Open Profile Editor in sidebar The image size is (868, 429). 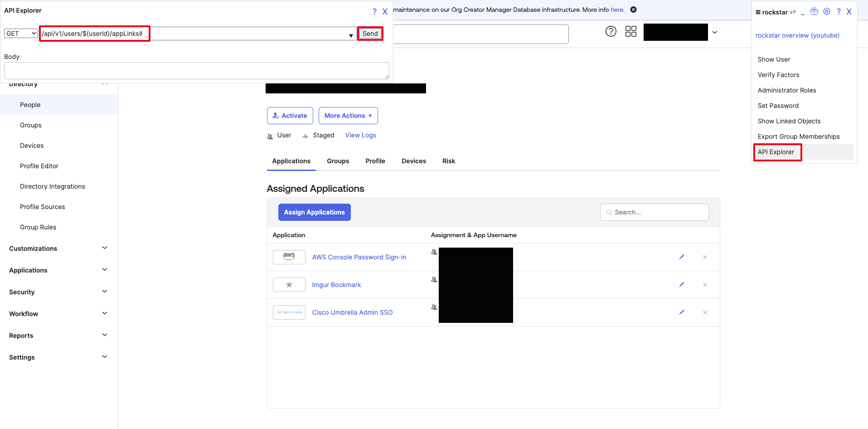39,166
